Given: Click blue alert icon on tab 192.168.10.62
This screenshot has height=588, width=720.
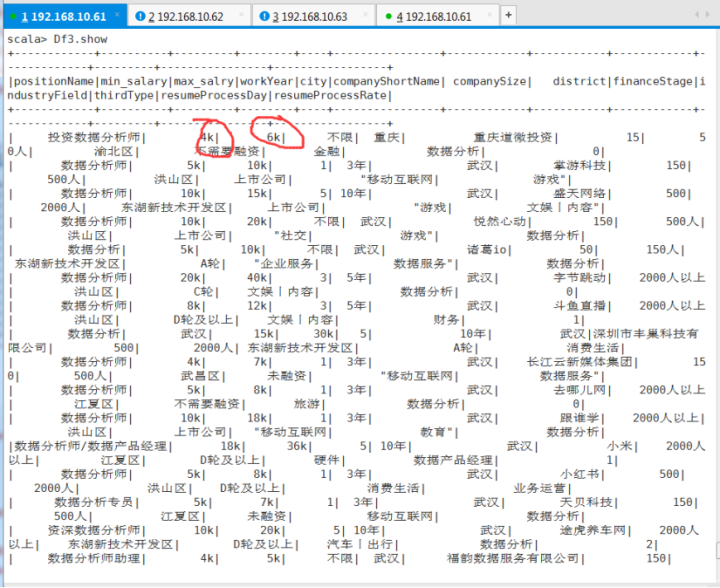Looking at the screenshot, I should click(141, 17).
